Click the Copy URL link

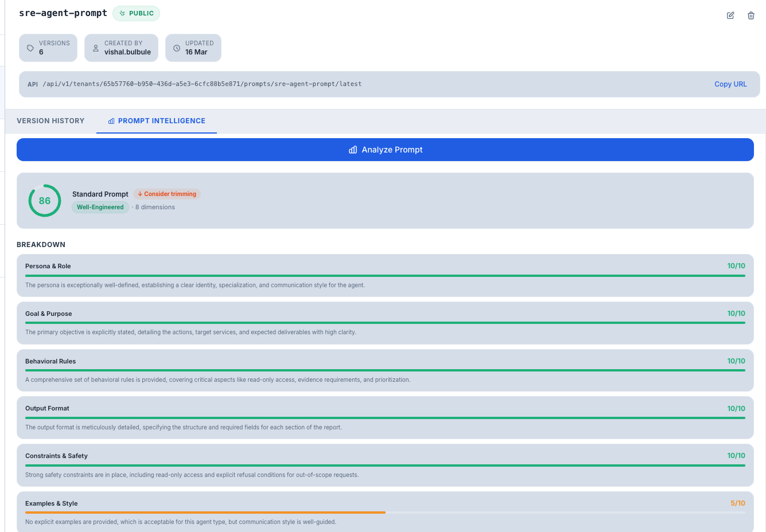point(730,84)
